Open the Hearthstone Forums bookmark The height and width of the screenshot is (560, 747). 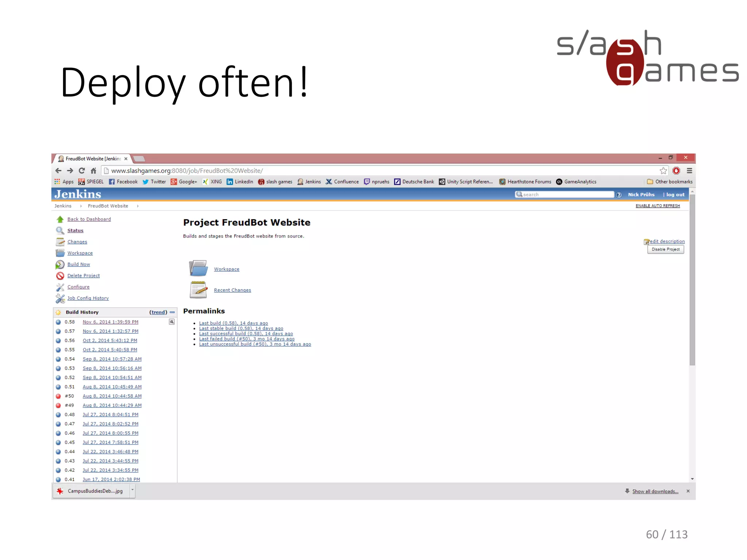tap(525, 182)
